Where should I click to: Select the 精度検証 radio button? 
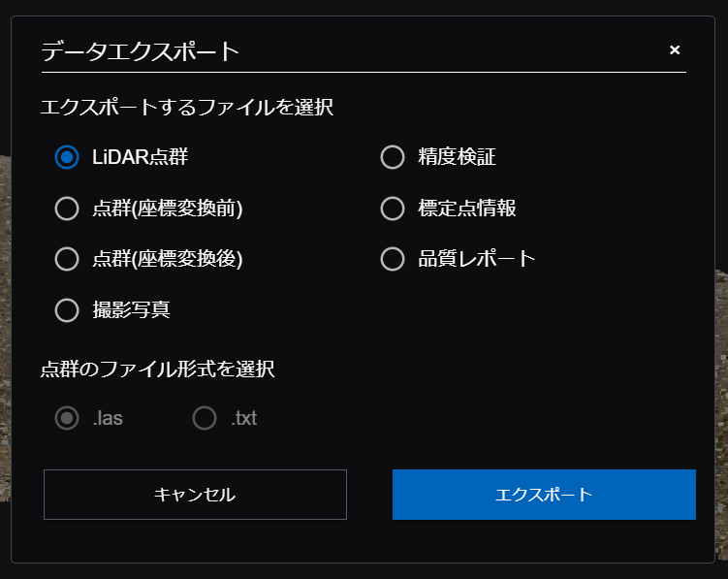tap(393, 157)
